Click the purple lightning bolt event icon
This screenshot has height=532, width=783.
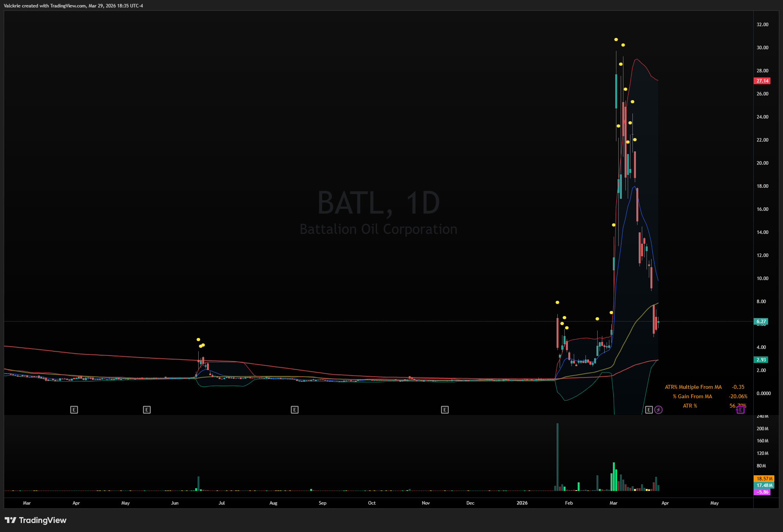click(659, 410)
